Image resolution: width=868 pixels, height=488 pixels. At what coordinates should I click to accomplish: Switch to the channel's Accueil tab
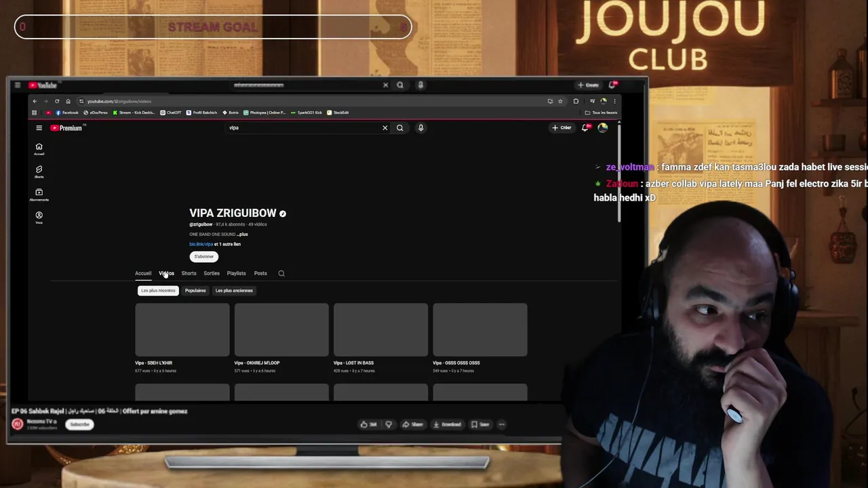tap(143, 273)
